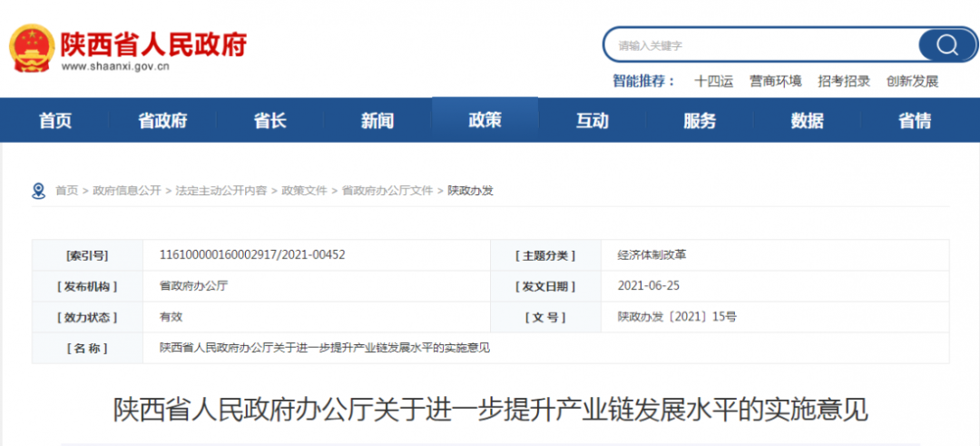Image resolution: width=980 pixels, height=446 pixels.
Task: Open the 数据 navigation tab
Action: point(807,121)
